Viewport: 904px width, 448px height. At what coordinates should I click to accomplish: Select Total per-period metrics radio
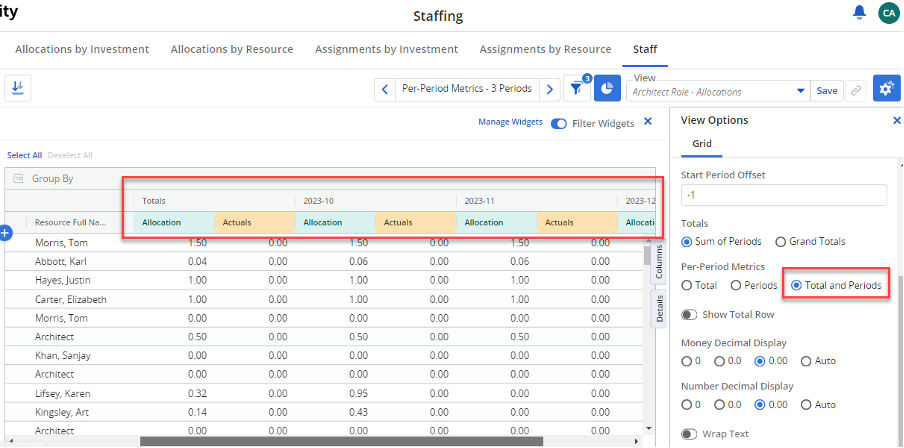tap(687, 285)
